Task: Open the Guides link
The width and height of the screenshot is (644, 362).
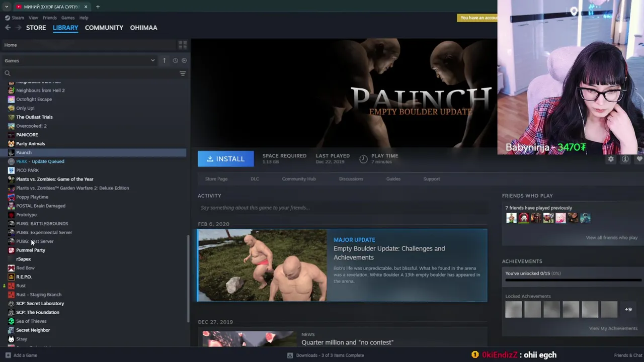Action: [393, 179]
